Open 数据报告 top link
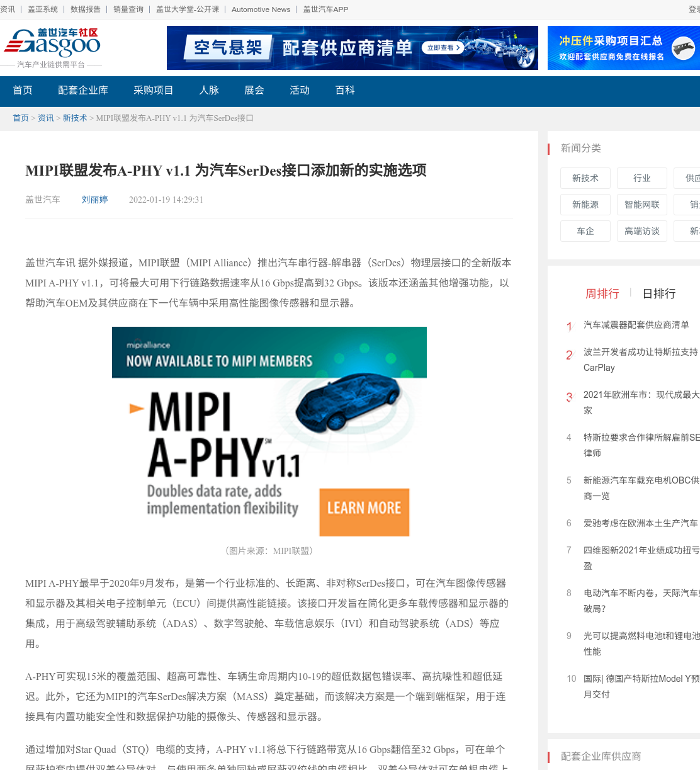This screenshot has width=700, height=770. click(x=86, y=9)
